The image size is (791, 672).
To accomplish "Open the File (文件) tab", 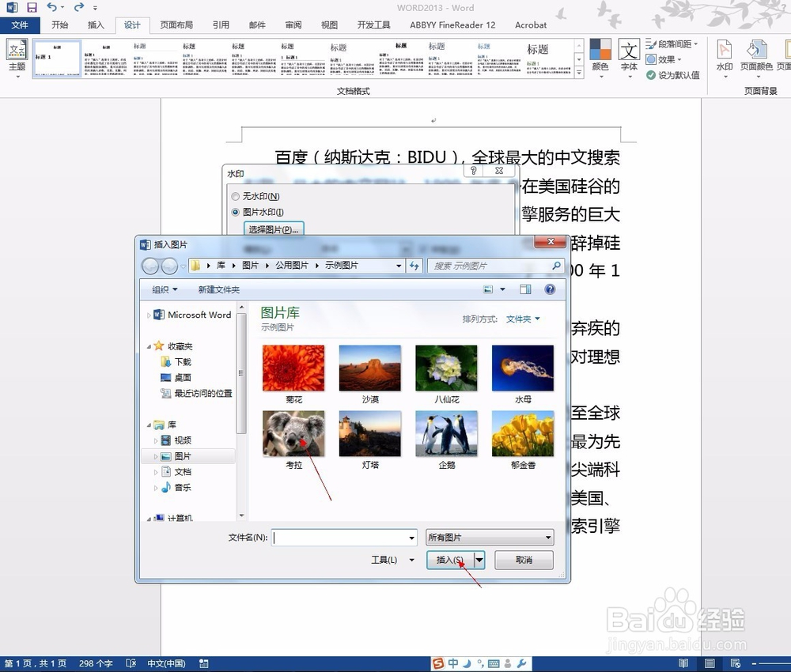I will pyautogui.click(x=20, y=25).
